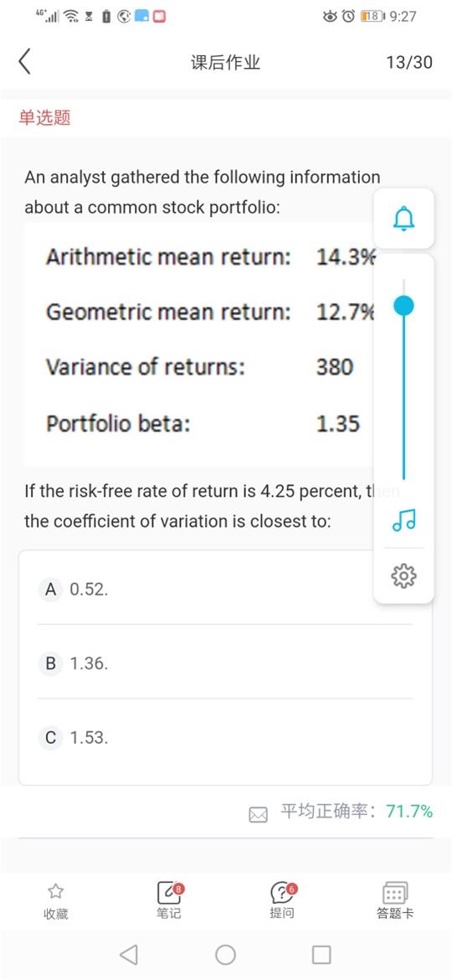Tap the data table image
Viewport: 452px width, 980px height.
pos(200,343)
